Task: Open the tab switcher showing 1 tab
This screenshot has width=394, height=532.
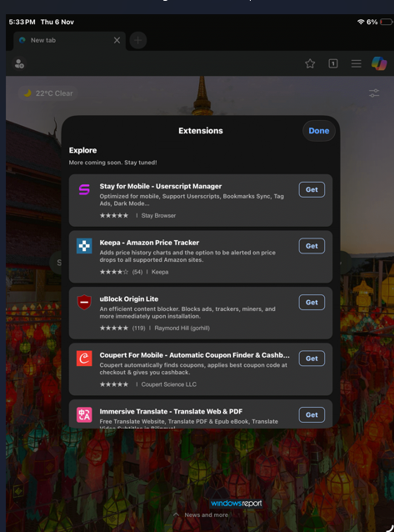Action: pos(333,63)
